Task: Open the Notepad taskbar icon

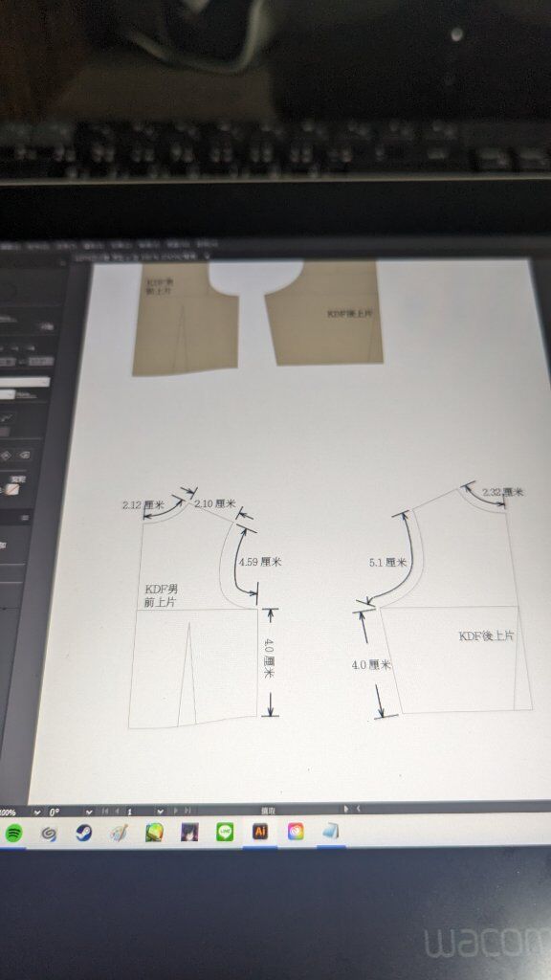Action: click(330, 832)
